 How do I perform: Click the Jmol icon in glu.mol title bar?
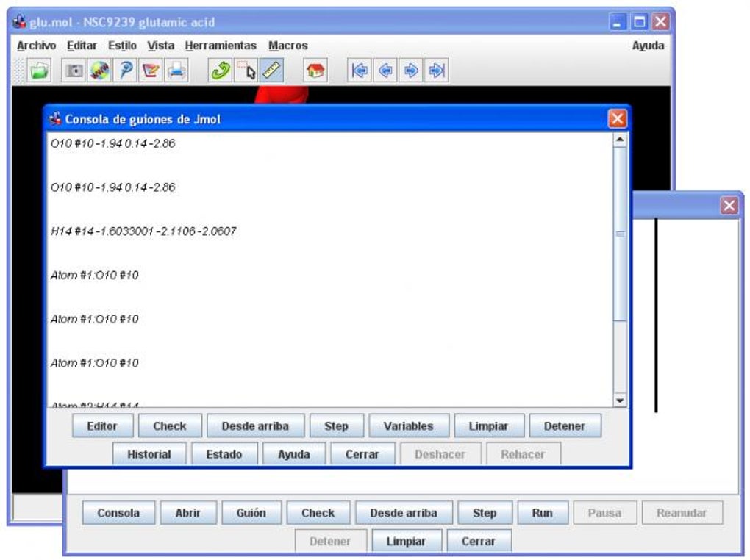tap(19, 22)
